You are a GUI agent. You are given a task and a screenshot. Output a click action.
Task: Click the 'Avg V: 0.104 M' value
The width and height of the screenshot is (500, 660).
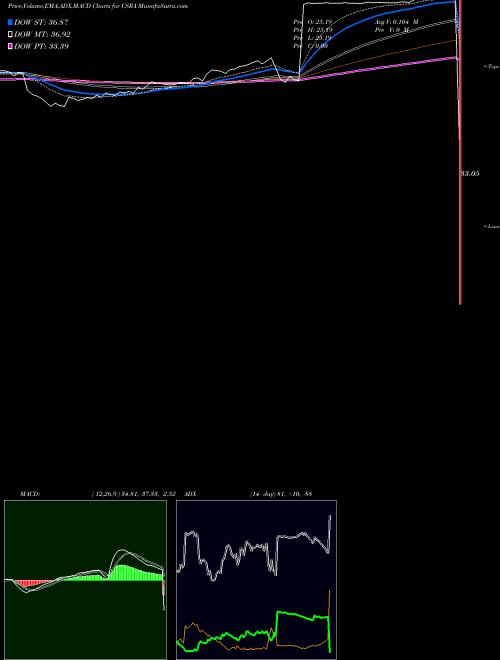[x=396, y=21]
